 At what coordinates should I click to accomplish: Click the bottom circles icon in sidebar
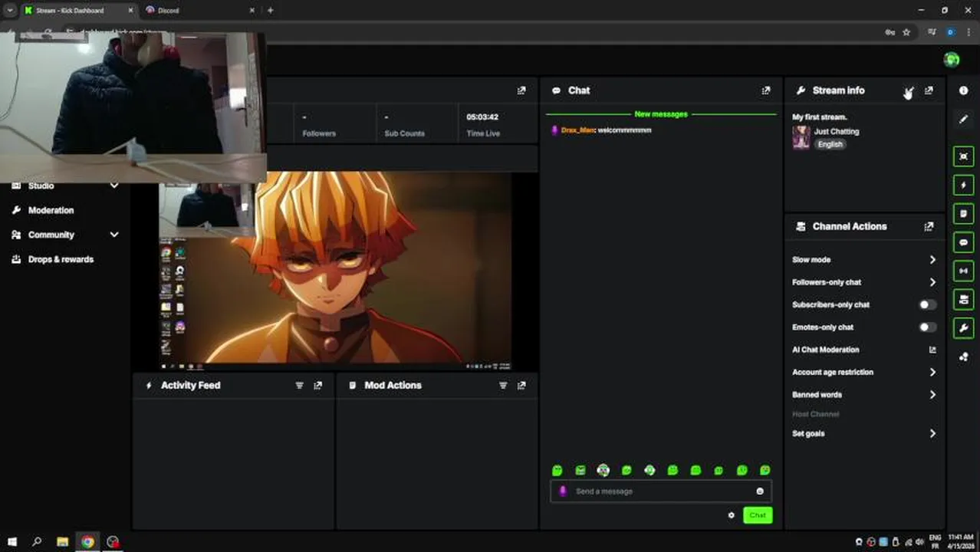(963, 356)
